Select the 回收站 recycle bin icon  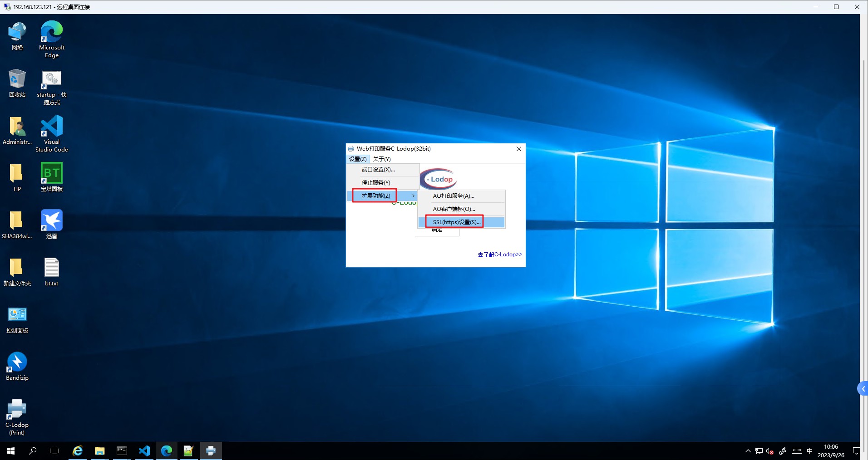coord(17,83)
